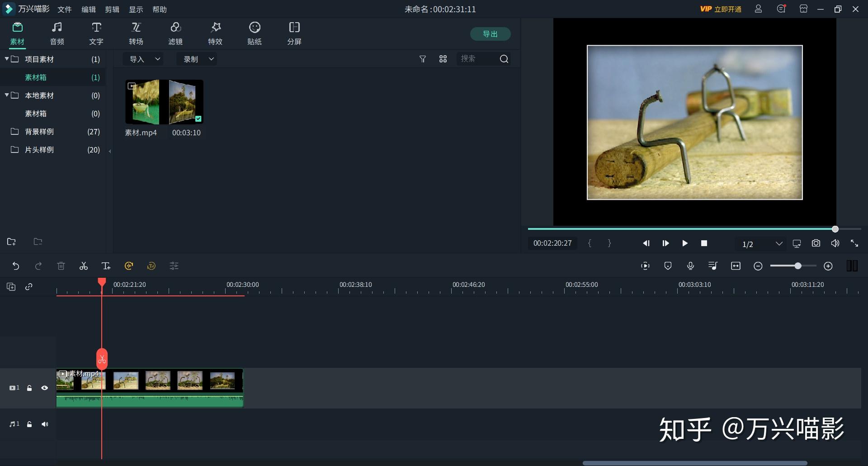
Task: Click the split scissors tool
Action: (84, 266)
